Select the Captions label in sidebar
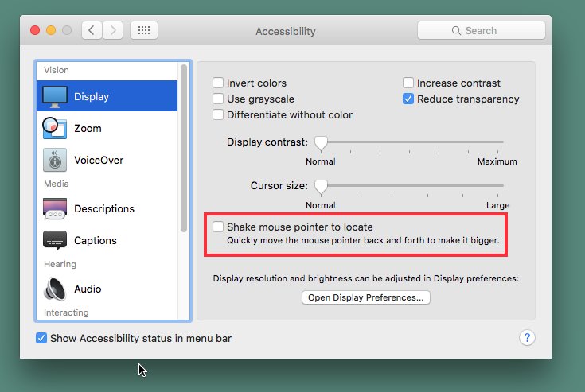This screenshot has width=585, height=392. pyautogui.click(x=96, y=241)
